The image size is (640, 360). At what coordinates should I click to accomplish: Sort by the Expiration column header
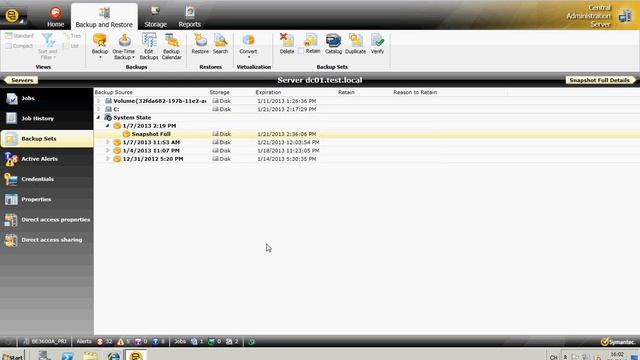click(268, 92)
